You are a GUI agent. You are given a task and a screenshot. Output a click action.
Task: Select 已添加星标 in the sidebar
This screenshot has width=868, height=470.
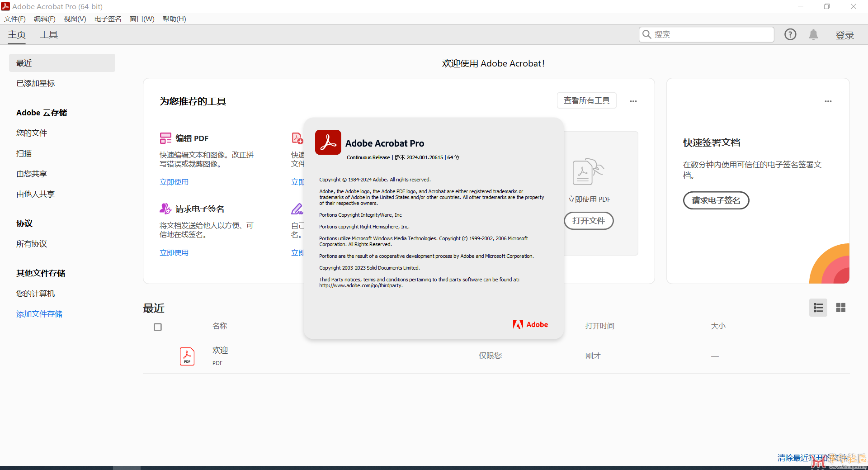[36, 83]
